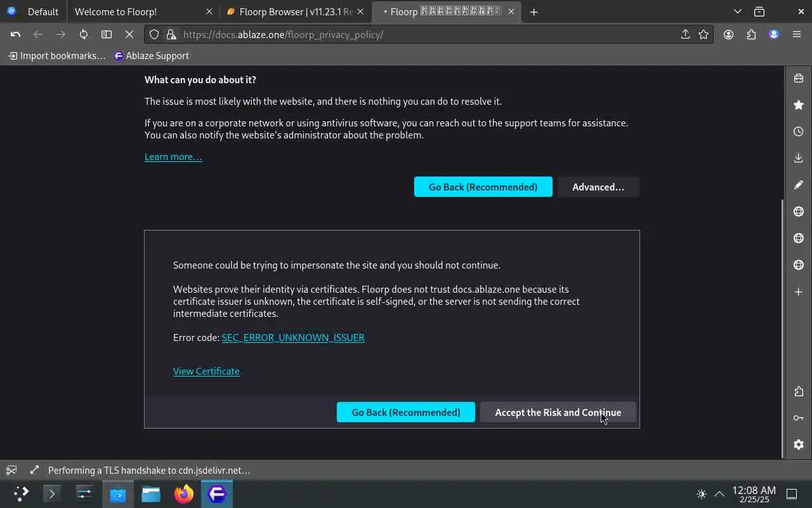The height and width of the screenshot is (508, 812).
Task: Open bookmarks star panel in sidebar
Action: [x=799, y=105]
